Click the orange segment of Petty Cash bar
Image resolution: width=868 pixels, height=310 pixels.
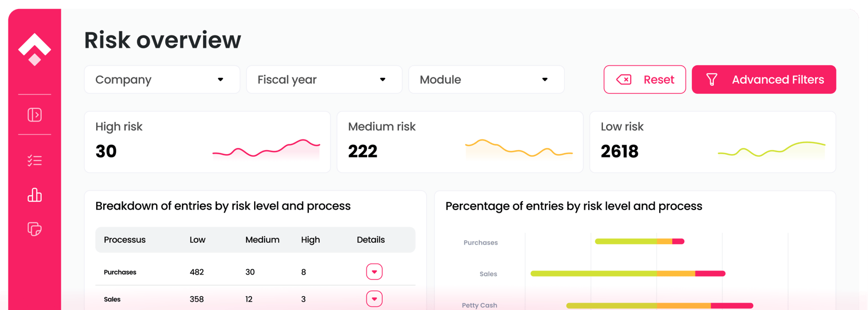(684, 305)
